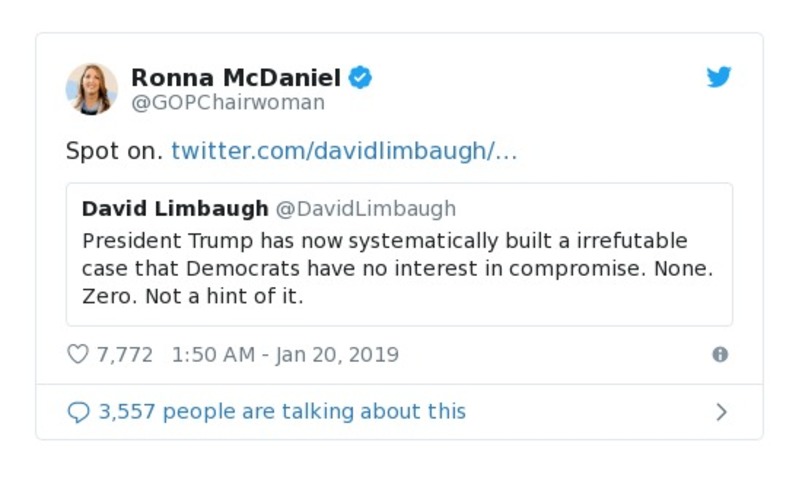Screen dimensions: 799x490
Task: Click the 'Spot on.' tweet text
Action: tap(113, 151)
